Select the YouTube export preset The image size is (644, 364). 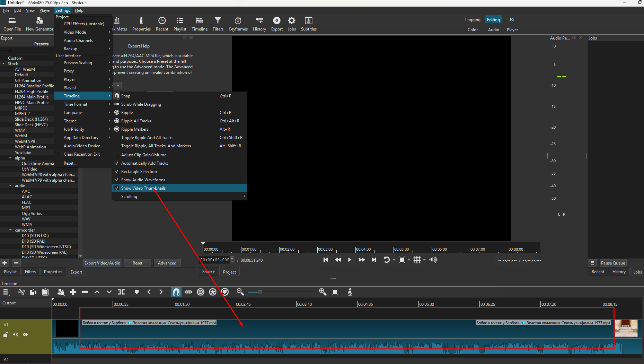pos(23,153)
